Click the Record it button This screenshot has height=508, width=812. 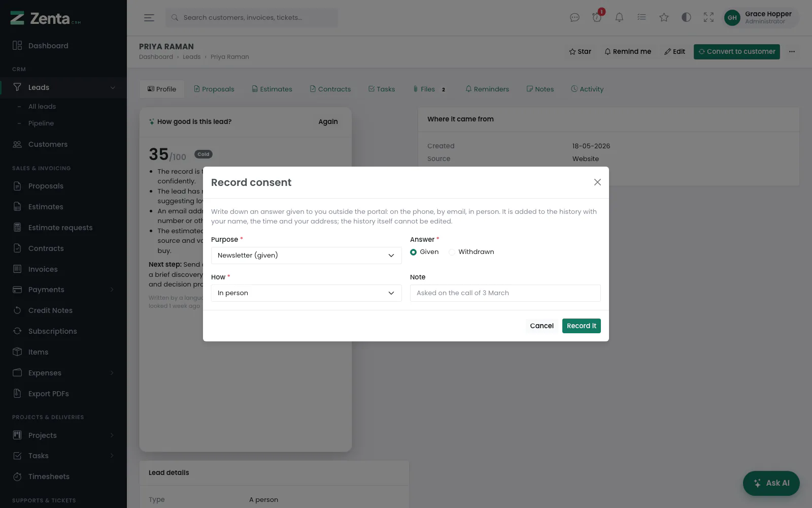click(581, 326)
